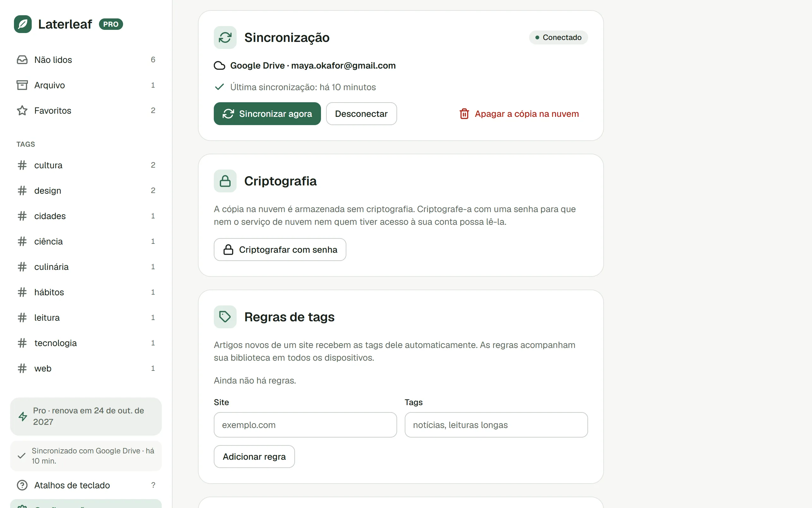Click Apagar a cópia na nuvem text
The height and width of the screenshot is (508, 812).
tap(527, 114)
